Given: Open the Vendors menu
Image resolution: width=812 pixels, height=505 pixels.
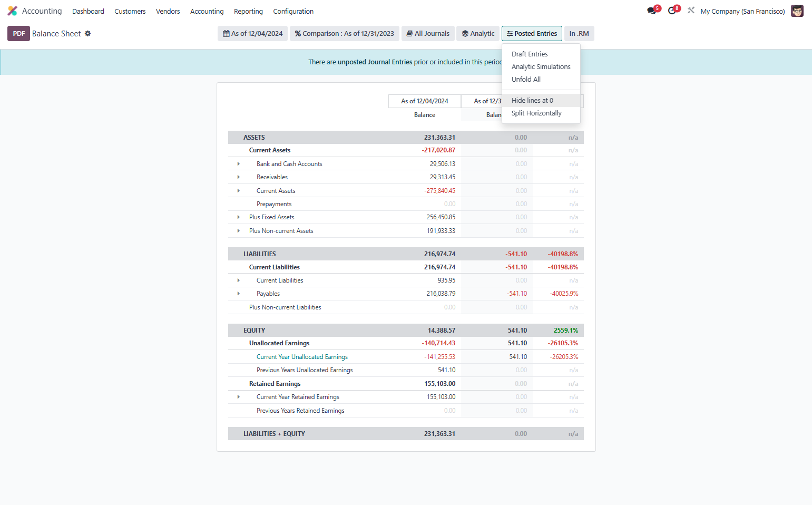Looking at the screenshot, I should coord(168,11).
